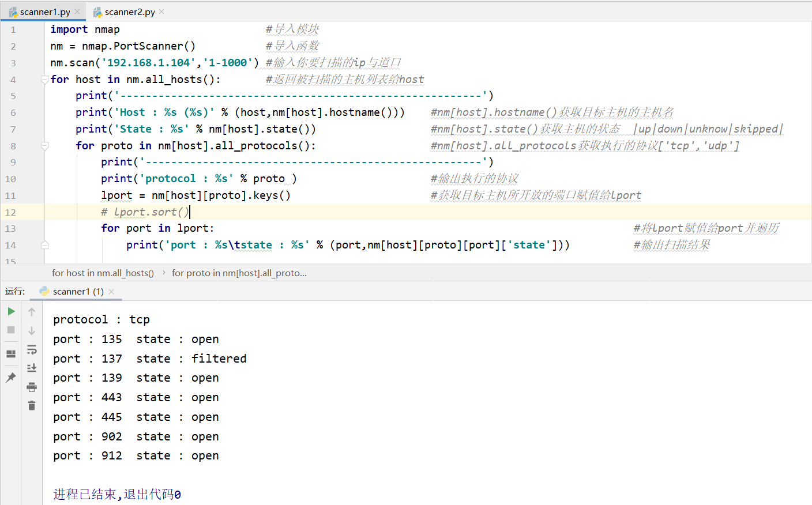The width and height of the screenshot is (812, 505).
Task: Close the scanner1.py editor tab
Action: tap(77, 12)
